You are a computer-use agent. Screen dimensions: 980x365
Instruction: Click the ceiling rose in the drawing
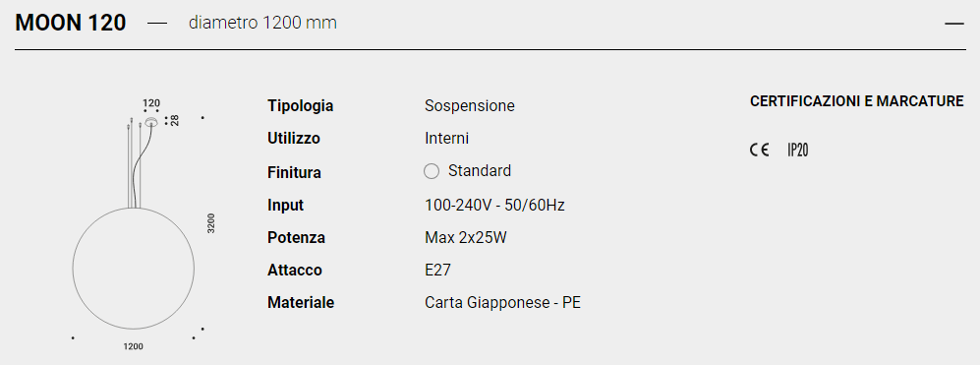tap(150, 122)
